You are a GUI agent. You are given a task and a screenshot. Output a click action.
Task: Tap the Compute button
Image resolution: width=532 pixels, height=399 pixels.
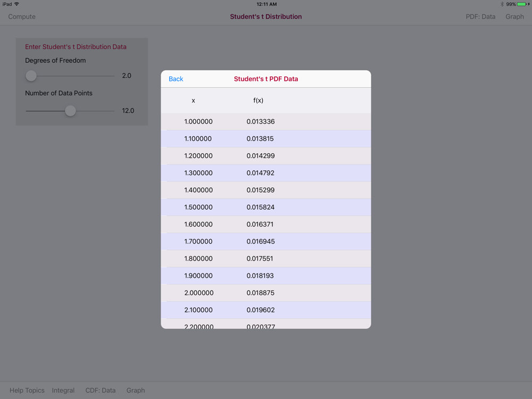(x=22, y=16)
